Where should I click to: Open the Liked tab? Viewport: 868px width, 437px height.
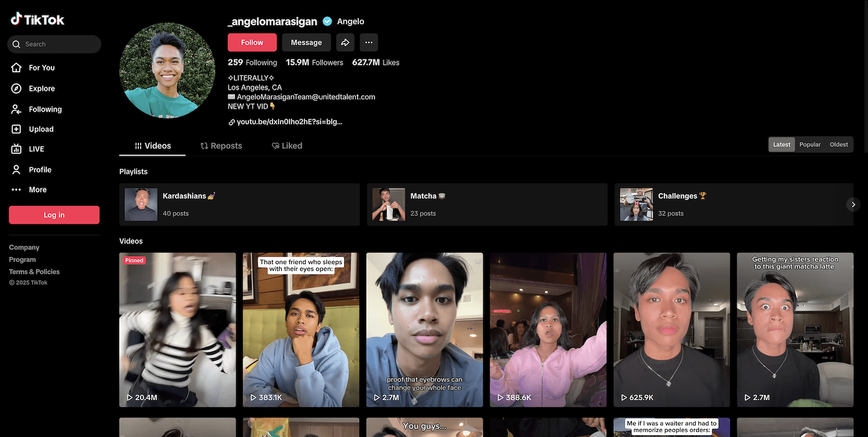(287, 146)
